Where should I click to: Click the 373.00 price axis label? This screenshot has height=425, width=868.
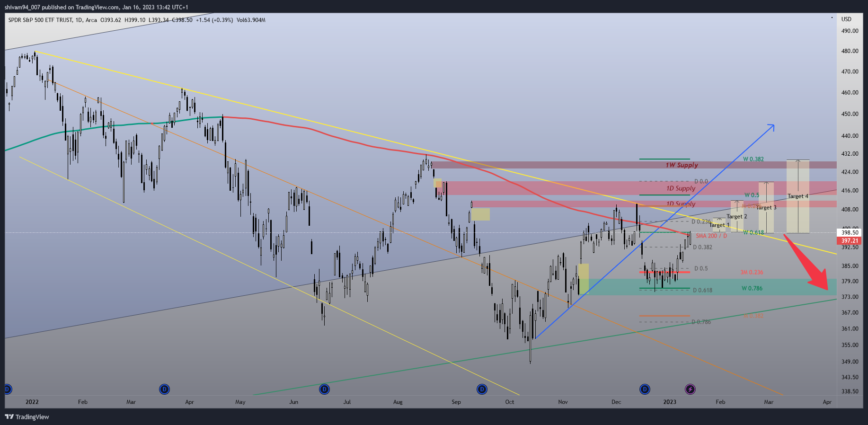point(850,297)
